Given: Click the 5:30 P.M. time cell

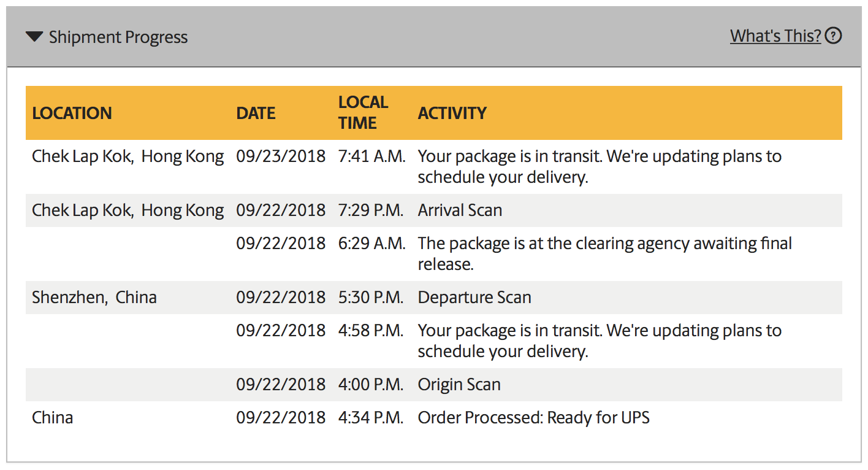Looking at the screenshot, I should pos(371,298).
